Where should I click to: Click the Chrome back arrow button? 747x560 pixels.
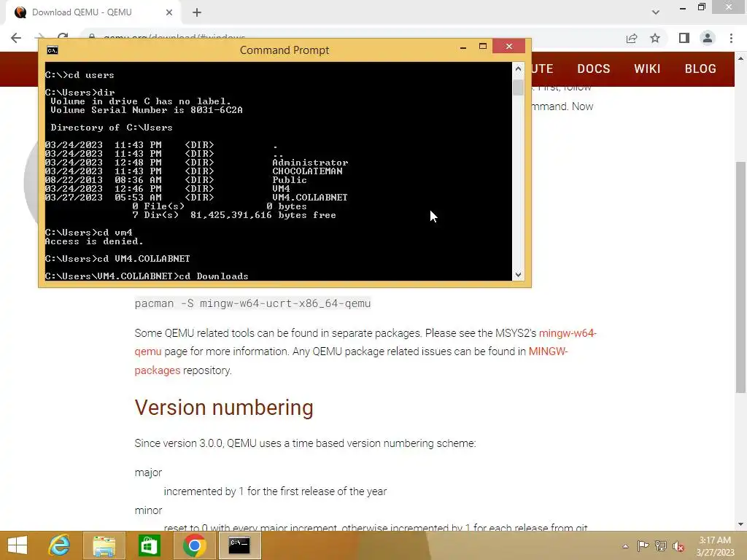tap(16, 38)
